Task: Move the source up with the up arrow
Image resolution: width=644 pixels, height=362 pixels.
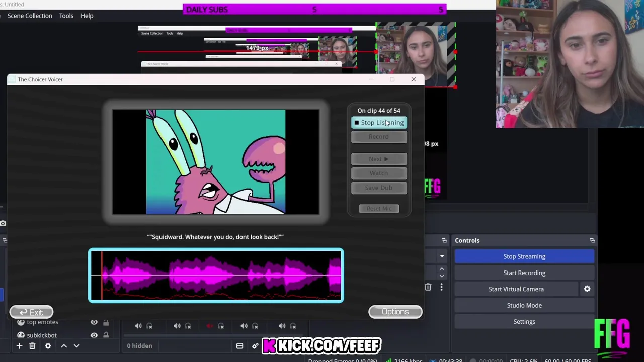Action: (x=64, y=346)
